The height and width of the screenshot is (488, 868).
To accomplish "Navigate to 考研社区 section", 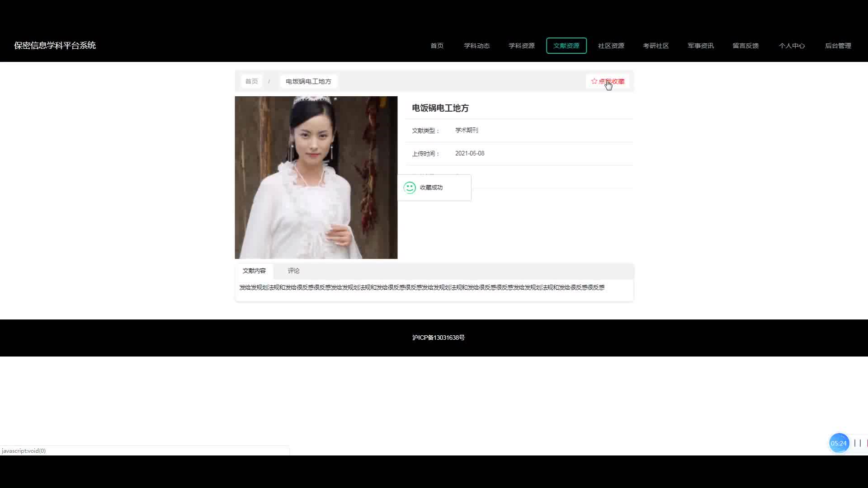I will (x=656, y=46).
